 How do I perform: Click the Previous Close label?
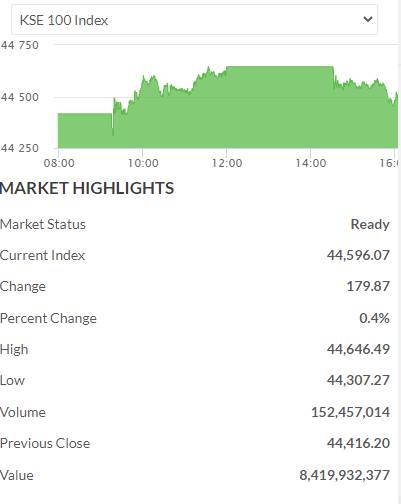[45, 443]
